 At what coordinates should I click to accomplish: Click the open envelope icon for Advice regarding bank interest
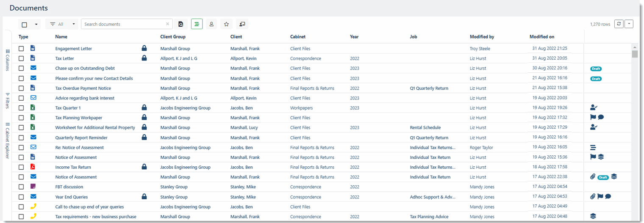point(33,98)
